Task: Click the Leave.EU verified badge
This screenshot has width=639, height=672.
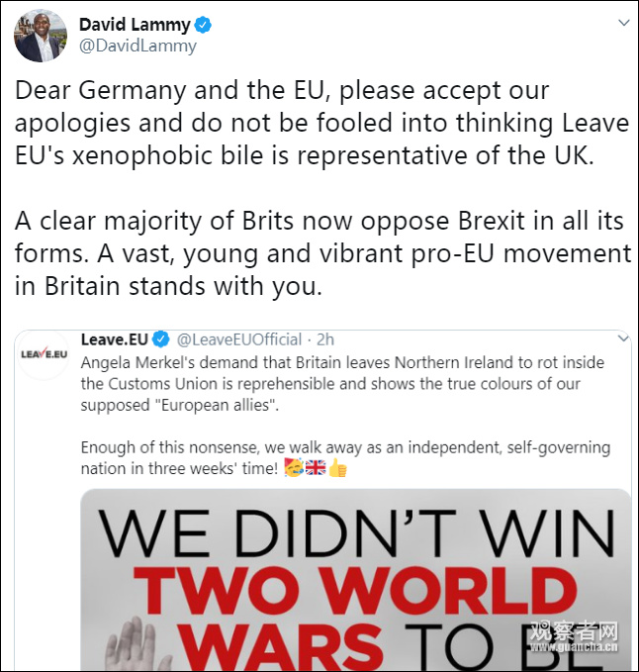Action: pyautogui.click(x=162, y=341)
